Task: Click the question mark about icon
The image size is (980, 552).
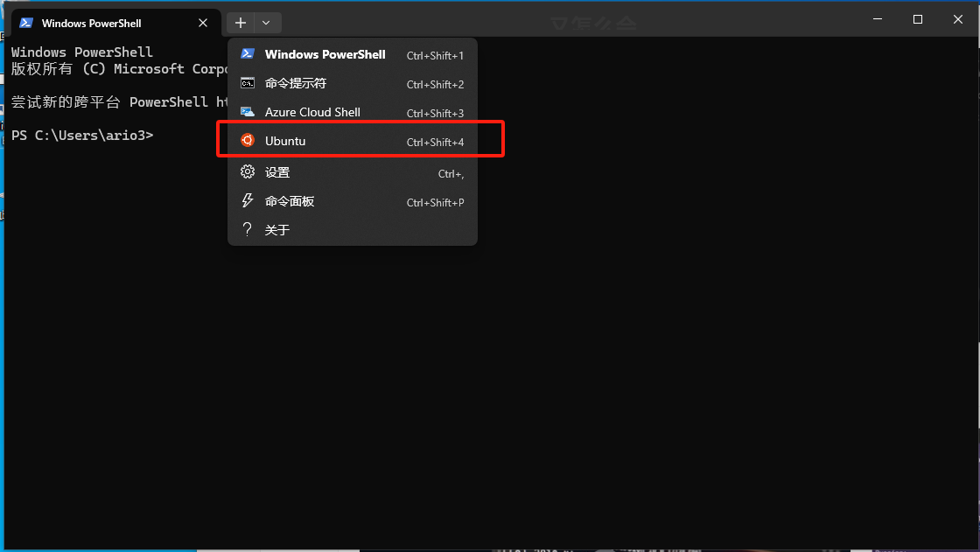Action: 248,229
